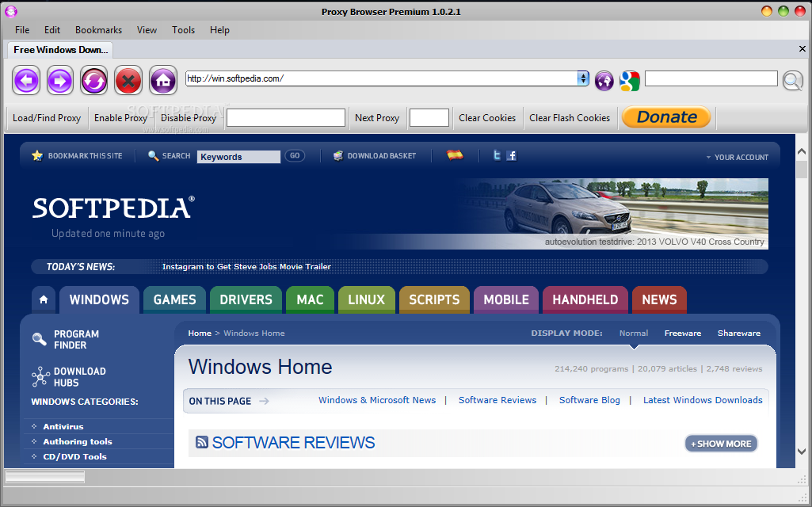
Task: Click Disable Proxy button
Action: (x=189, y=118)
